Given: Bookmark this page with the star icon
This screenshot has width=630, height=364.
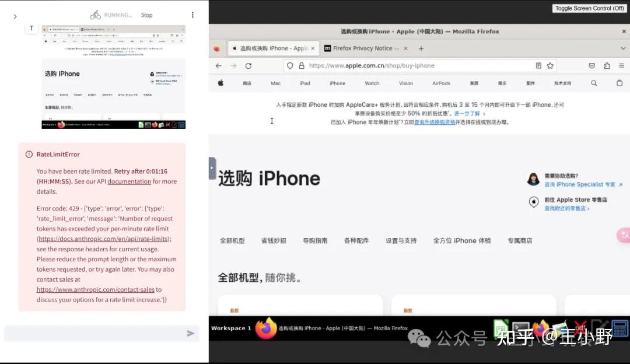Looking at the screenshot, I should point(551,66).
